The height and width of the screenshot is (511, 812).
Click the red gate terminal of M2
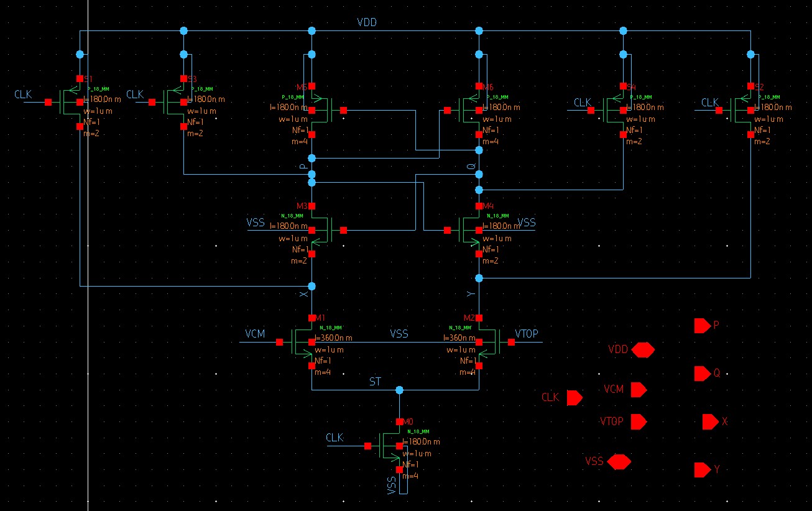pyautogui.click(x=511, y=342)
